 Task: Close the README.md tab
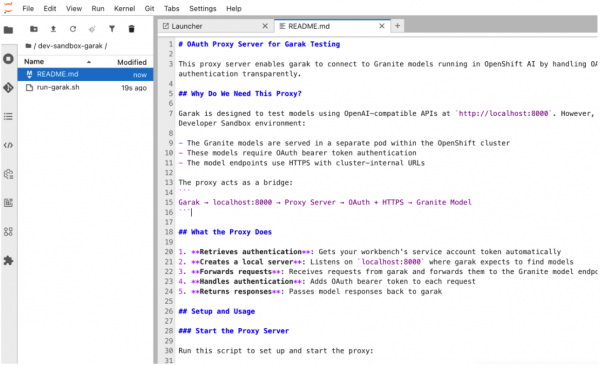(x=382, y=26)
